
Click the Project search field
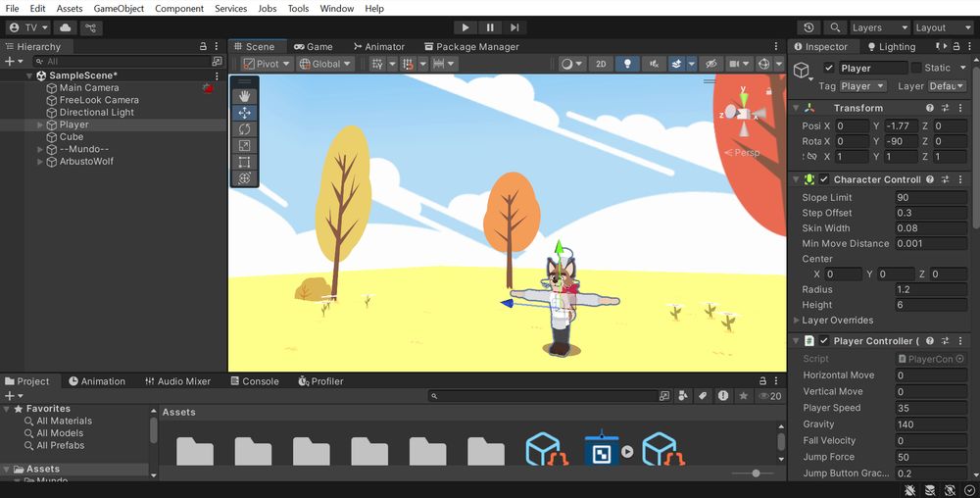[x=543, y=395]
